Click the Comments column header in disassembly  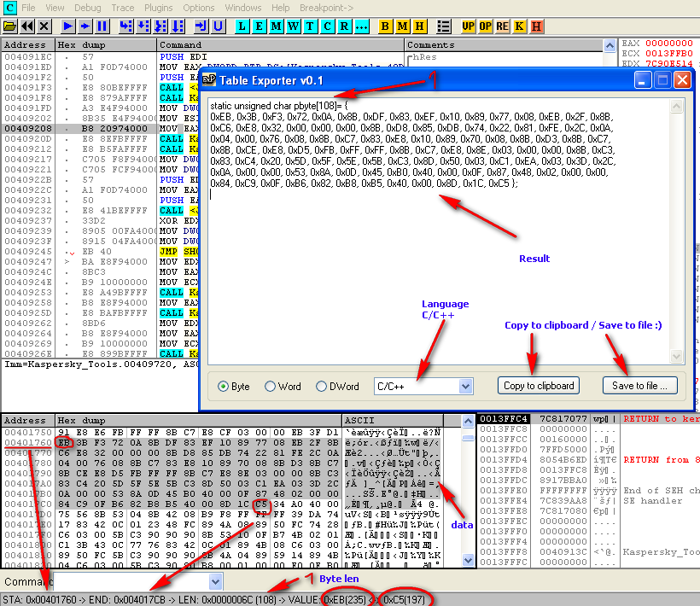pyautogui.click(x=504, y=45)
